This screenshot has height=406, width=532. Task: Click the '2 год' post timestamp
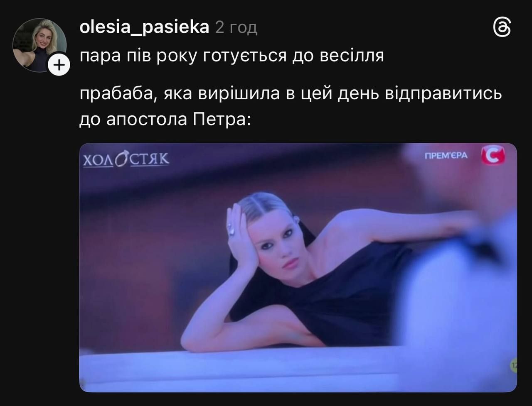point(236,28)
